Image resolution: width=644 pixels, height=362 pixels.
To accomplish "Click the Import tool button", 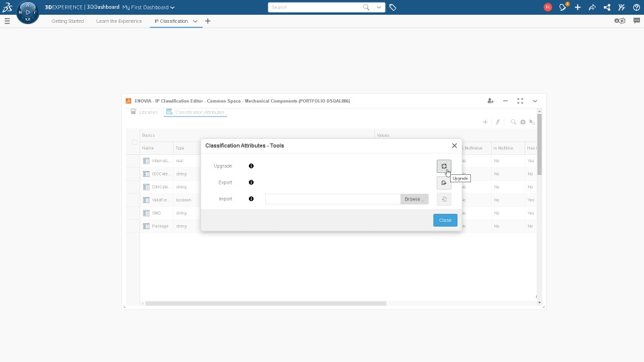I will point(443,199).
